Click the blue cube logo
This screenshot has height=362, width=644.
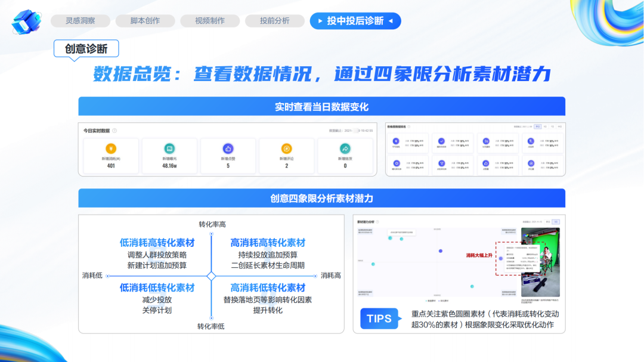(26, 21)
